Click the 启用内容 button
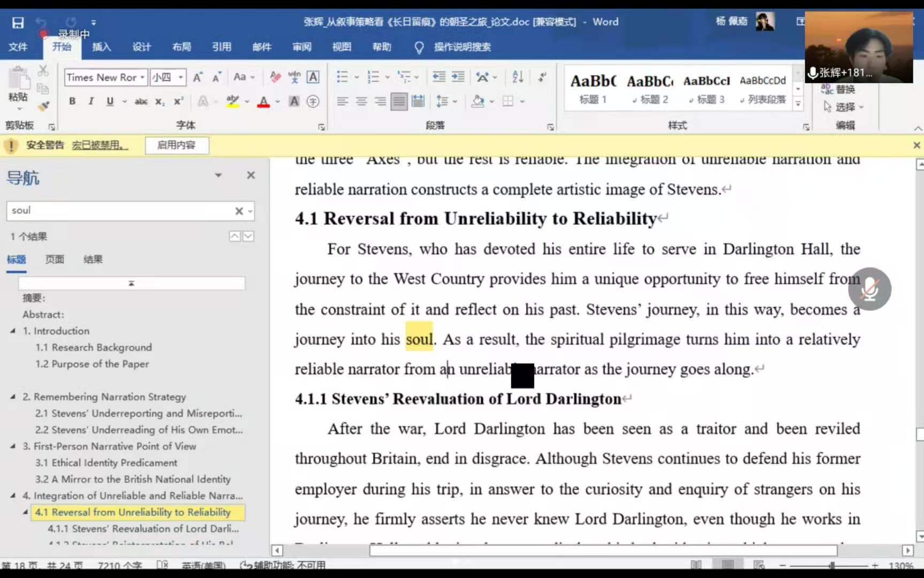924x578 pixels. tap(176, 145)
